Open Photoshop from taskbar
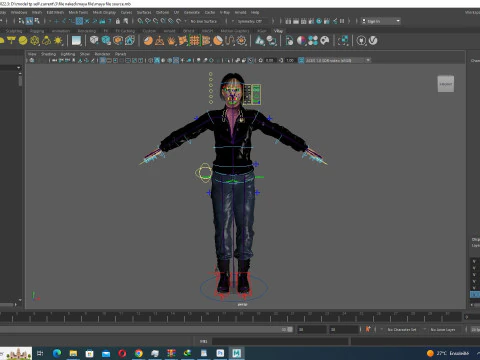The width and height of the screenshot is (480, 360). [220, 353]
